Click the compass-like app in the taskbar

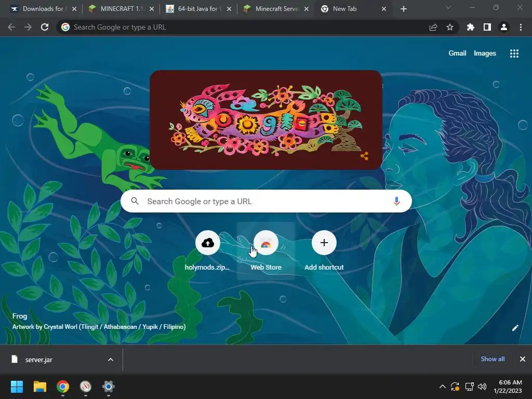(86, 387)
